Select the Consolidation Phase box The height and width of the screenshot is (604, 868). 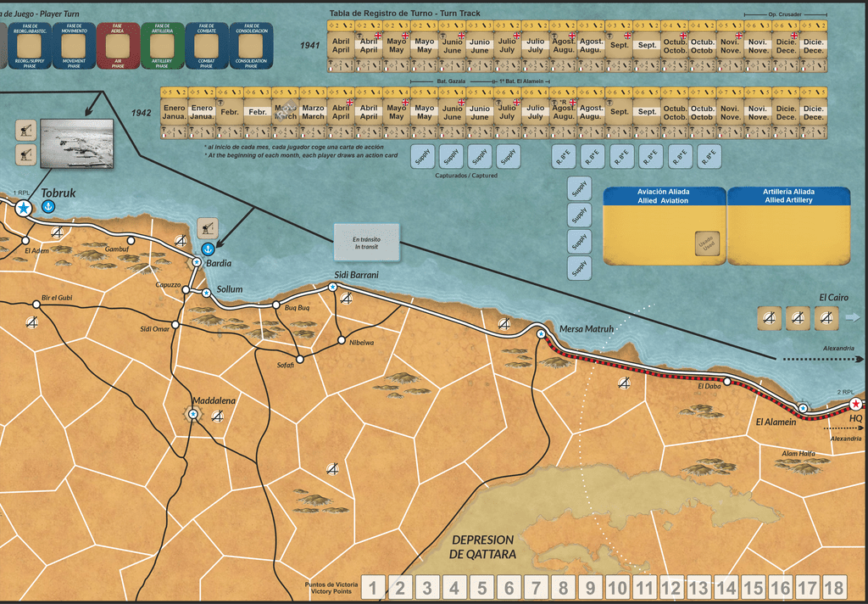point(251,46)
